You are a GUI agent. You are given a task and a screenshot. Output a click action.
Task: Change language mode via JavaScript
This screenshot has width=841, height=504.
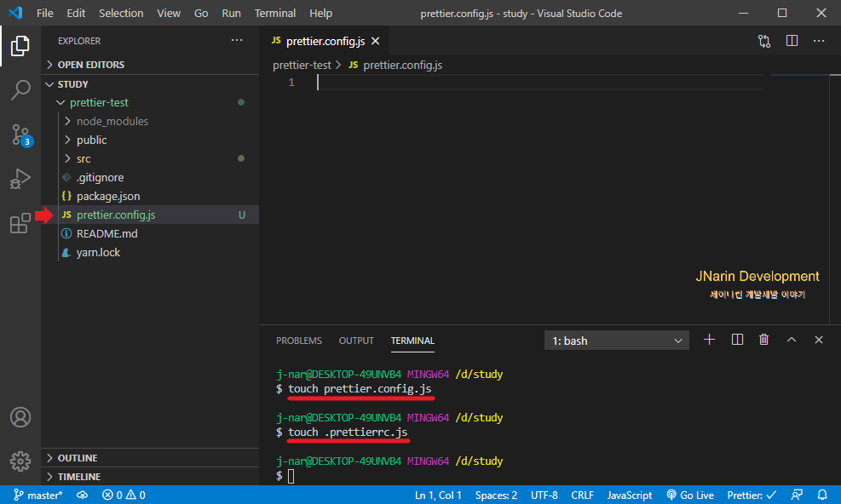[630, 495]
